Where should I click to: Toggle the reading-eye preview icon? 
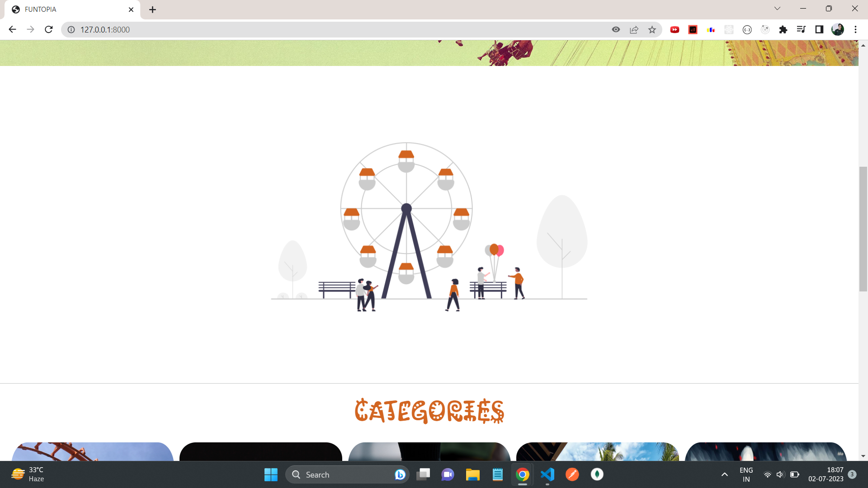616,29
